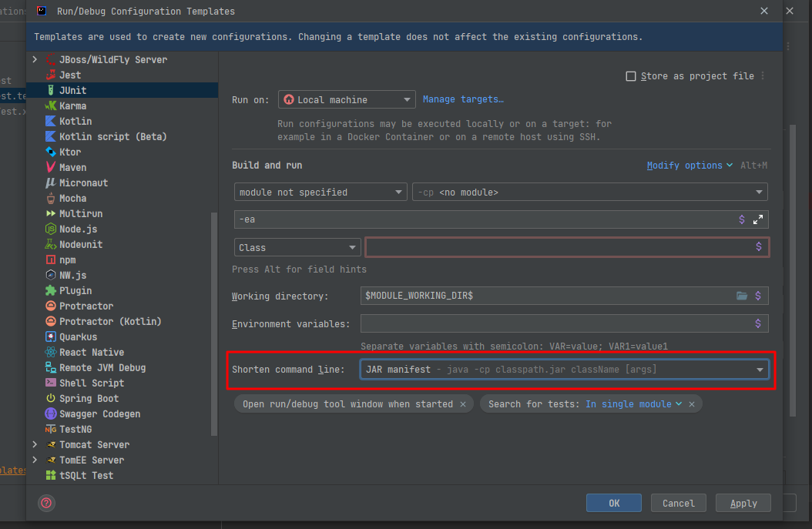Click the Swagger Codegen icon

tap(51, 414)
